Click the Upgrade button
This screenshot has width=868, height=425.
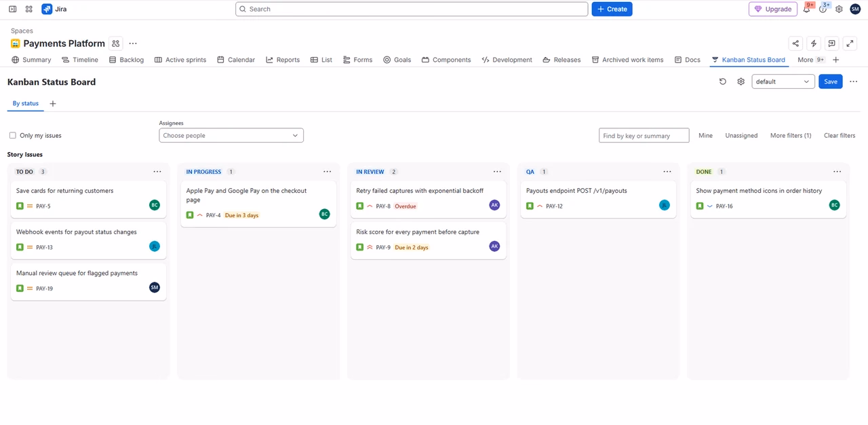[x=773, y=9]
